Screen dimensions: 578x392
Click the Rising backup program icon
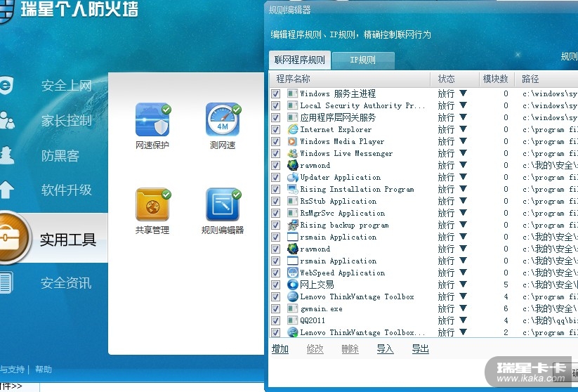click(293, 225)
